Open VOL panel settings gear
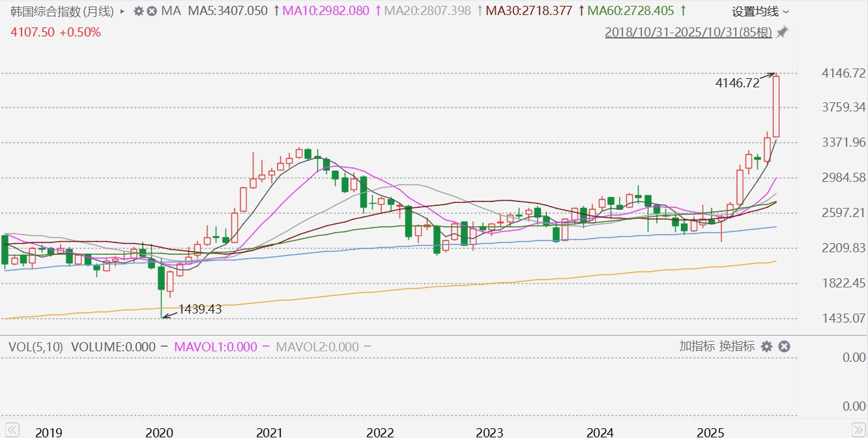This screenshot has width=868, height=438. click(767, 346)
